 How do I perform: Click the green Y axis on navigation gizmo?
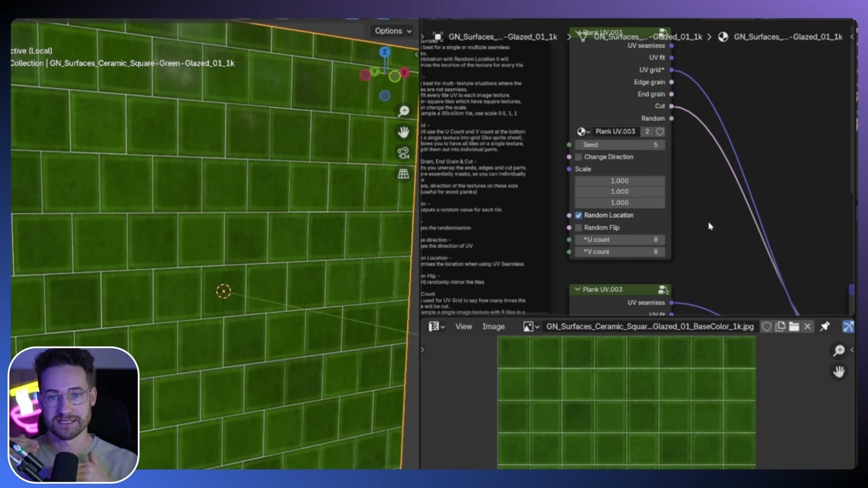(x=375, y=71)
